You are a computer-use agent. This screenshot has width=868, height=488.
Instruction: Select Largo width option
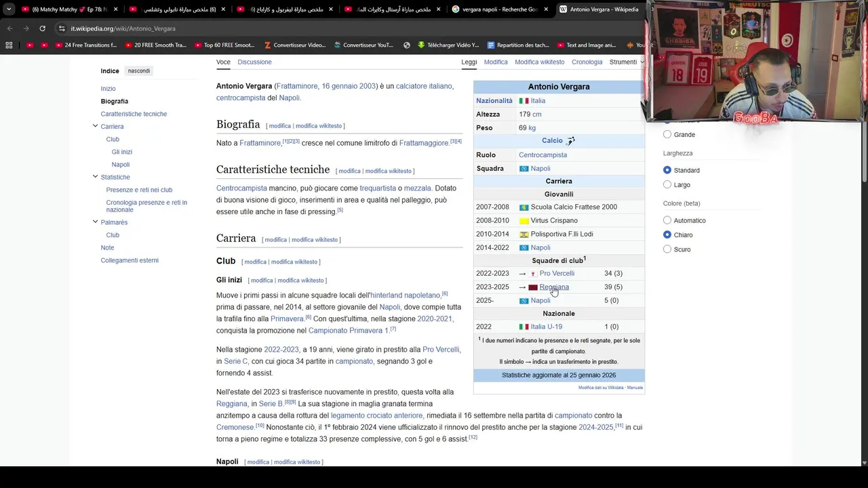[x=667, y=184]
